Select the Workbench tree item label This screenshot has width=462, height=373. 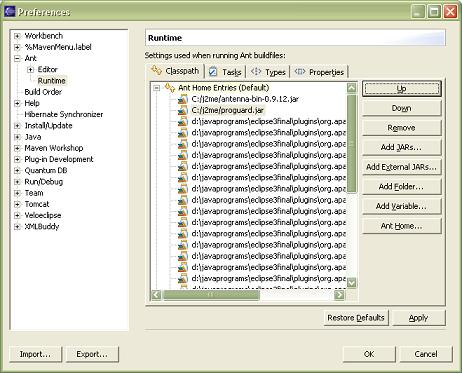click(x=44, y=36)
